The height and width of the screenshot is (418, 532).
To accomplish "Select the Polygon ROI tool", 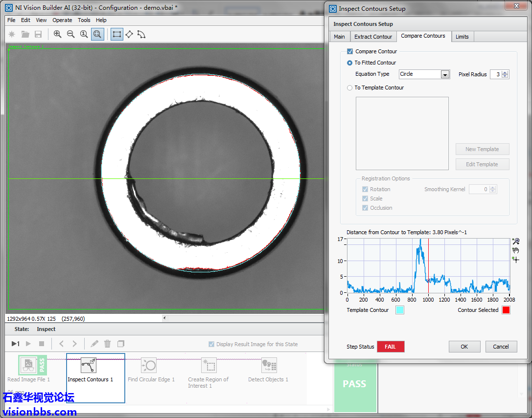I will [141, 34].
